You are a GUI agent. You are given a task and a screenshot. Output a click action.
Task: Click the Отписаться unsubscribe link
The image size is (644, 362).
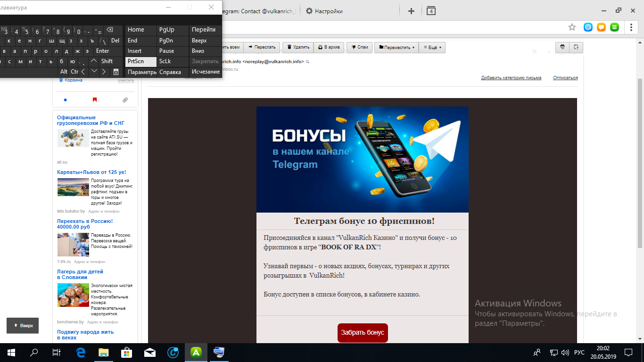click(565, 78)
